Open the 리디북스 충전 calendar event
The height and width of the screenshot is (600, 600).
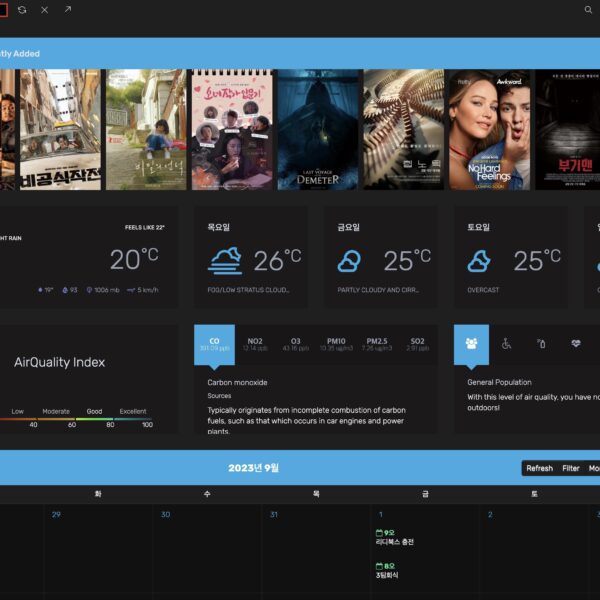coord(394,542)
